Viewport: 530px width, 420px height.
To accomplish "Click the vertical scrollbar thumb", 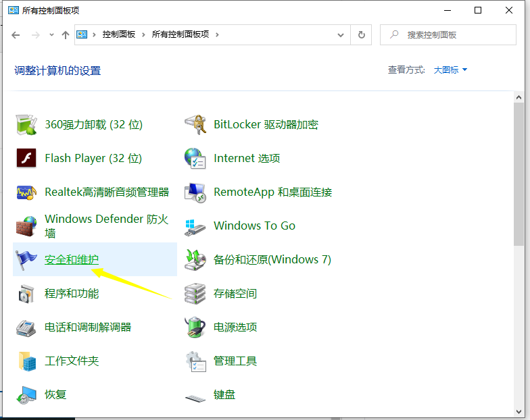I will (519, 174).
